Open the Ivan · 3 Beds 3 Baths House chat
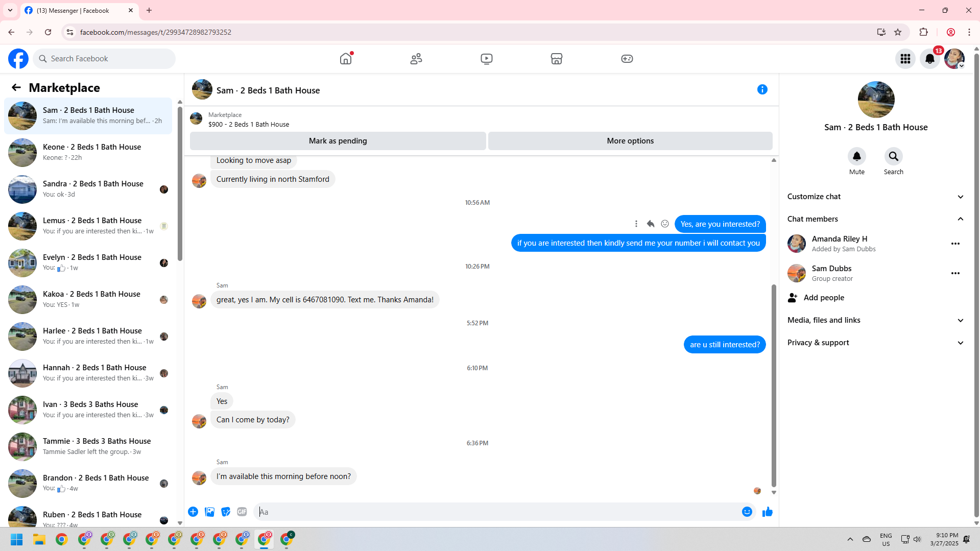Viewport: 980px width, 551px height. pos(88,410)
